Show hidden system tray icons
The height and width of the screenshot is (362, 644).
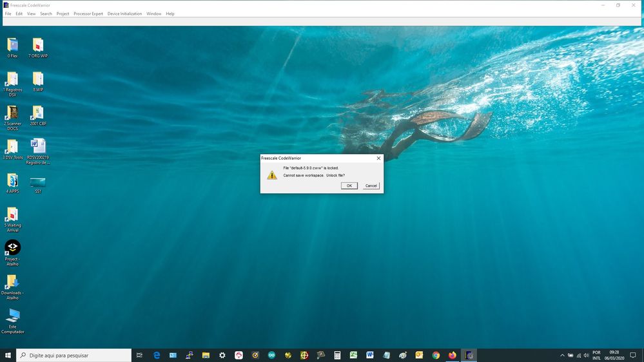(x=562, y=356)
